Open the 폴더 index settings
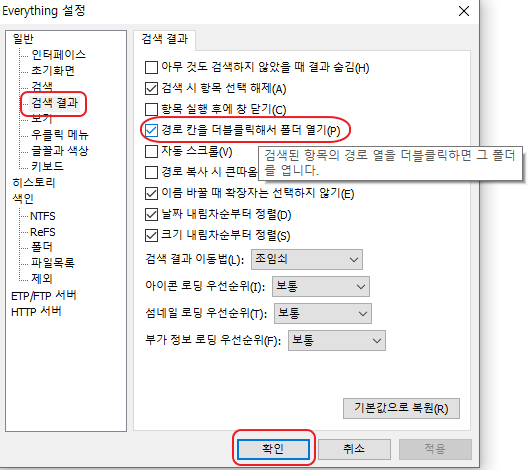This screenshot has width=529, height=470. pos(42,247)
